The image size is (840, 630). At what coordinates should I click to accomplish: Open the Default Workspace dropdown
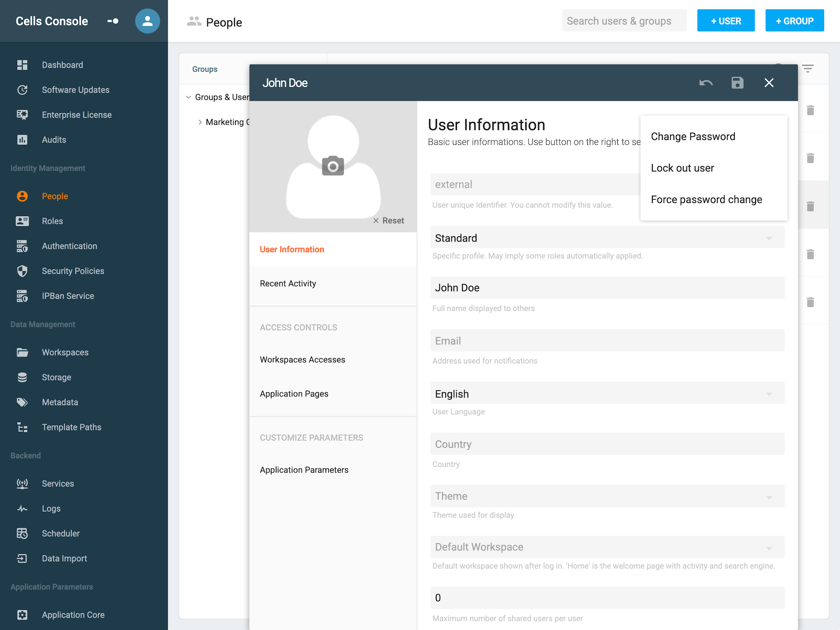point(607,546)
